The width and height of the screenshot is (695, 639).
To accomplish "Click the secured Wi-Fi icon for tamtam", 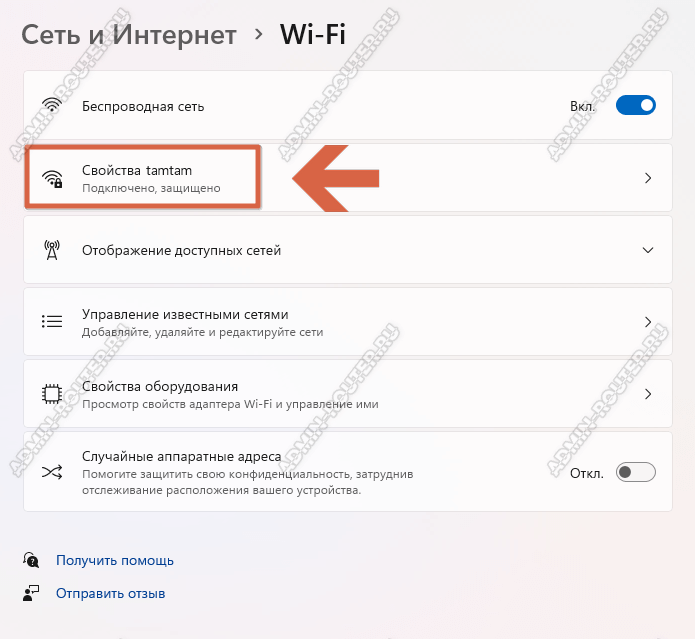I will 52,179.
